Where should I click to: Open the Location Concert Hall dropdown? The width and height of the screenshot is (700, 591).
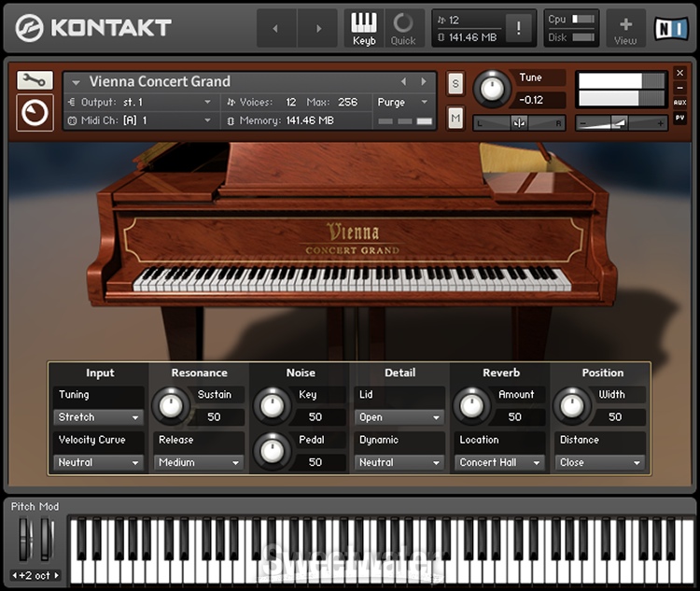coord(499,462)
